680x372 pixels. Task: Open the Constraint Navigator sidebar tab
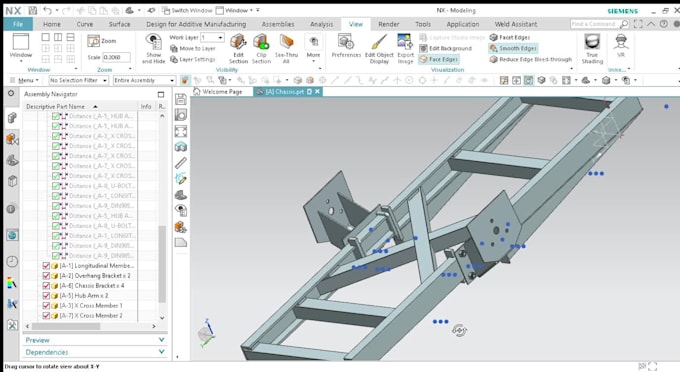[x=12, y=139]
